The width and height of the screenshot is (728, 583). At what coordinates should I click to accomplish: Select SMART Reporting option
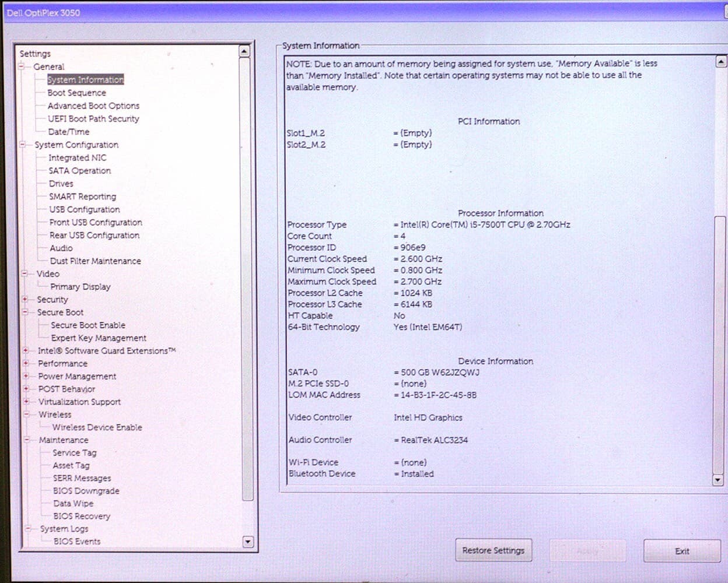pyautogui.click(x=82, y=196)
